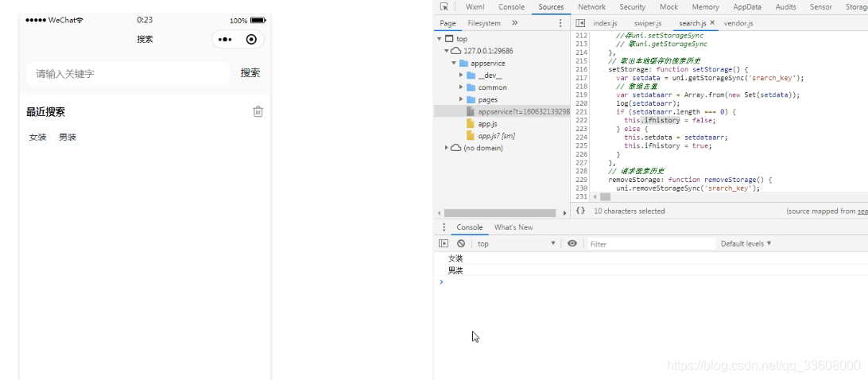Select the app.js file icon

pos(471,123)
